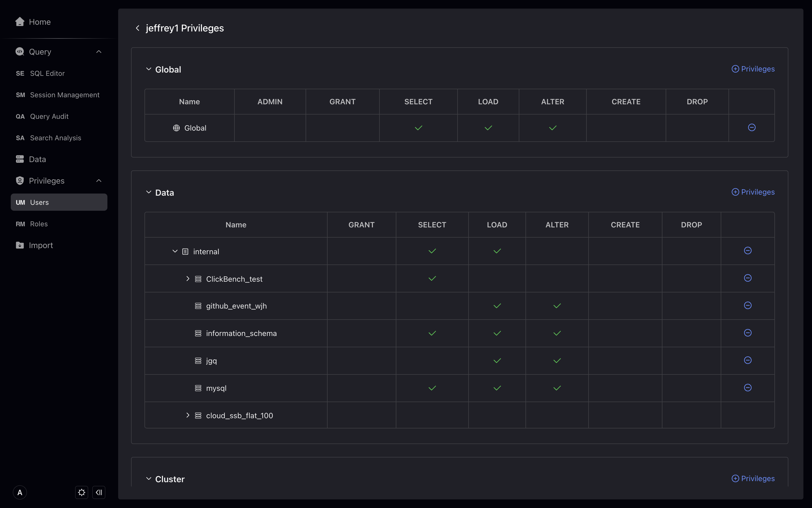Screen dimensions: 812x508
Task: Click the database icon beside information_schema
Action: (198, 333)
